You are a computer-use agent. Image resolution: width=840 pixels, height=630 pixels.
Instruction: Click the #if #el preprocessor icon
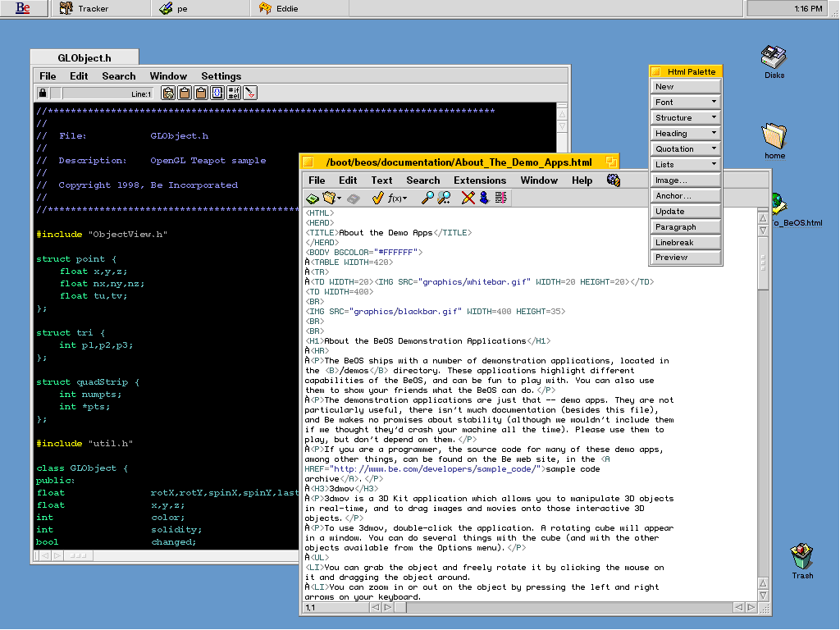point(234,94)
